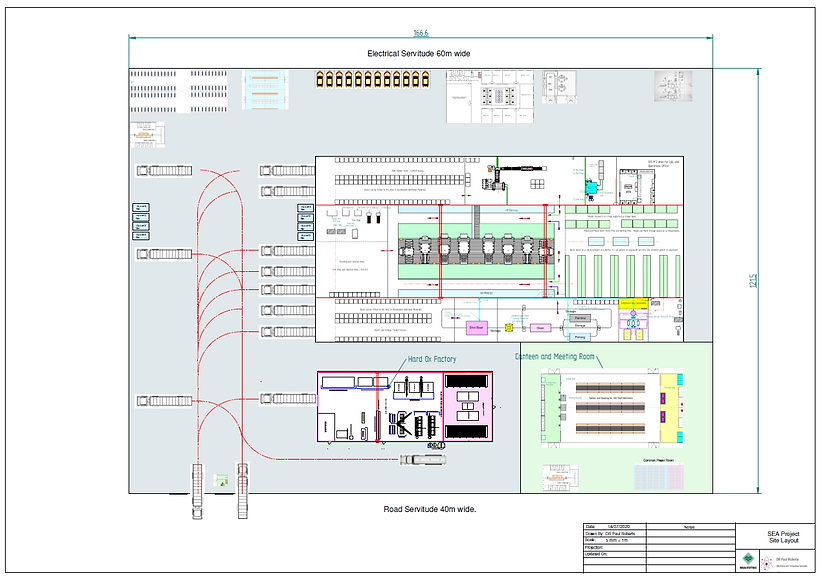Select the yellow compressor room block
823x580 pixels.
pos(634,303)
